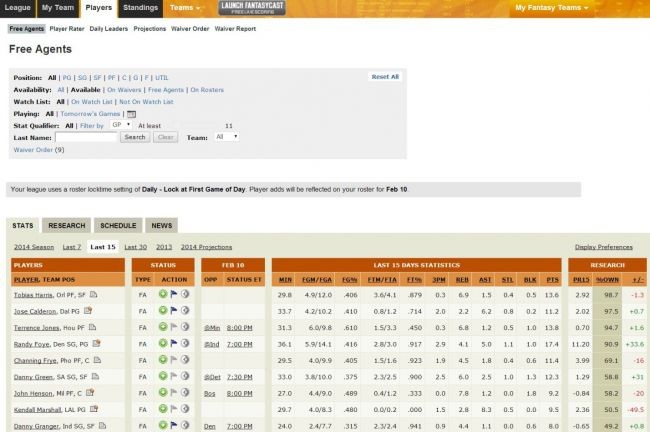Switch to the RESEARCH tab

[66, 226]
